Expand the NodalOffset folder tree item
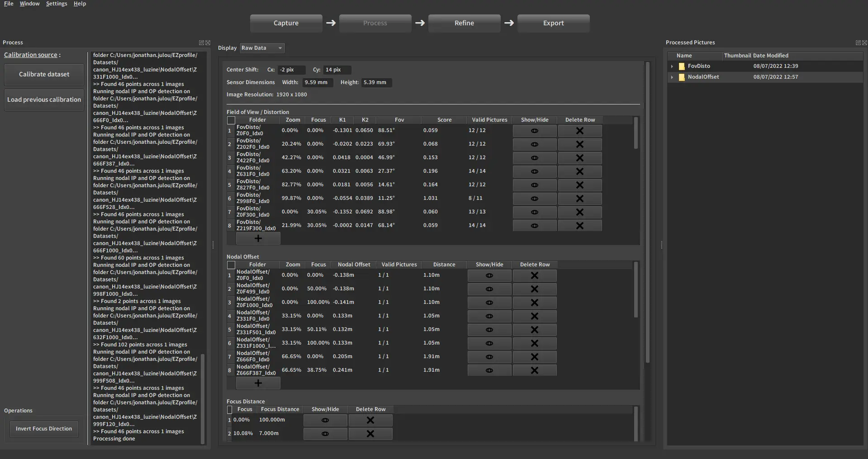The image size is (868, 459). (672, 77)
